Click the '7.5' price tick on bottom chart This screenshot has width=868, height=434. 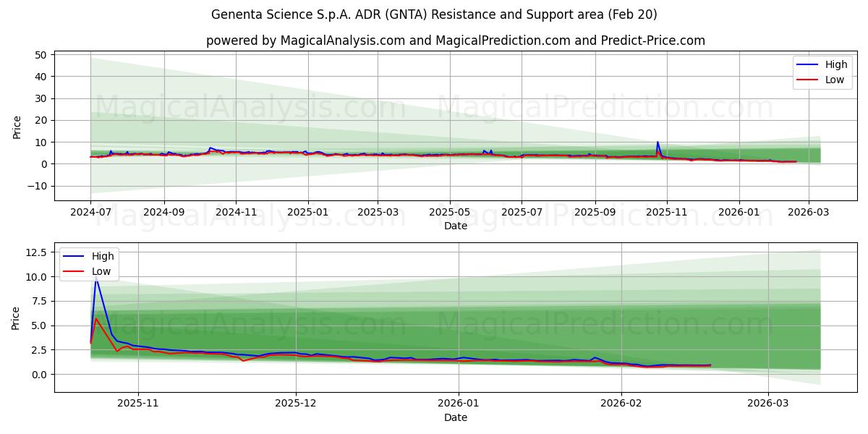coord(41,301)
